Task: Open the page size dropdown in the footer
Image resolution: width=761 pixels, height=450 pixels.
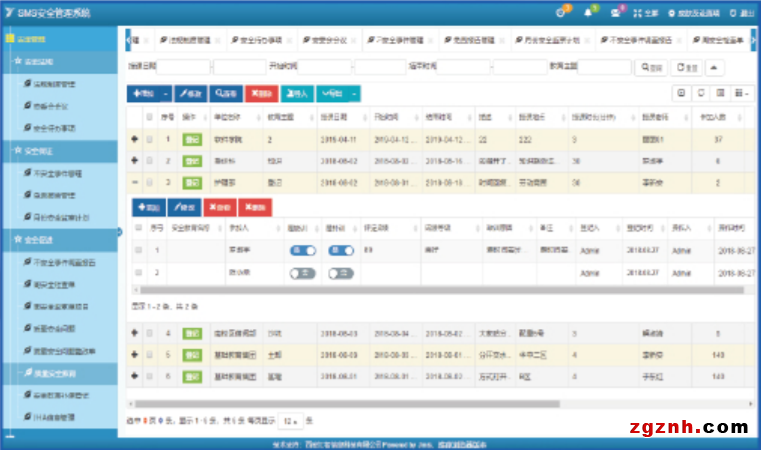Action: [289, 420]
